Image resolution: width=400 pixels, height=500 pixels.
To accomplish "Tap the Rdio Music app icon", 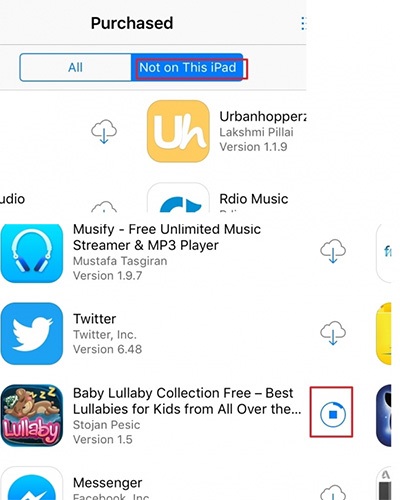I will coord(178,198).
